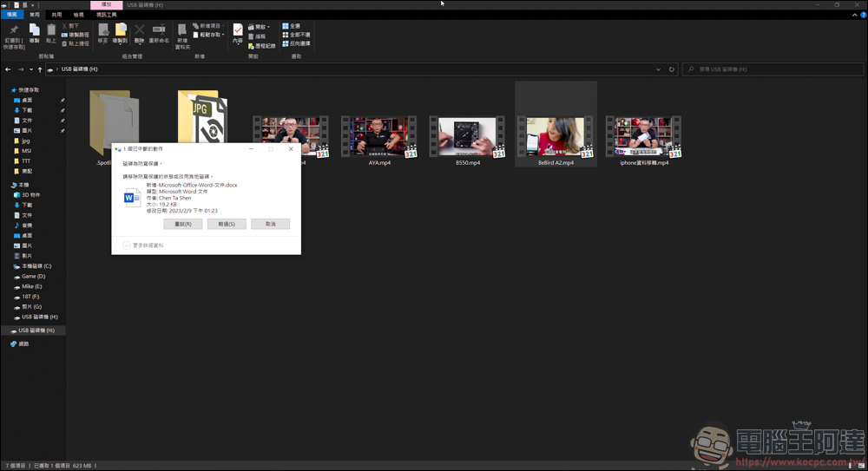868x471 pixels.
Task: Switch to the 共用 ribbon tab
Action: coord(56,15)
